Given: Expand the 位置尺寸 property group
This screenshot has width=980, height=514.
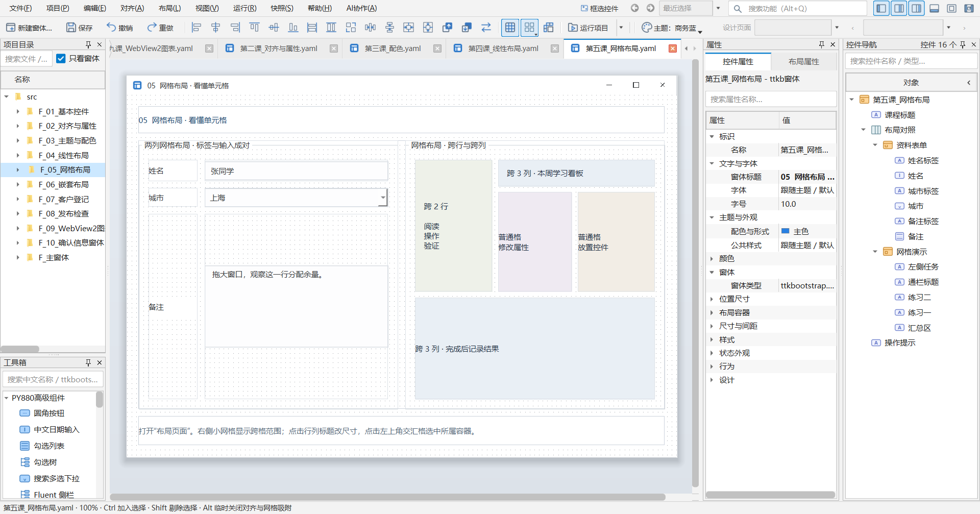Looking at the screenshot, I should tap(712, 299).
